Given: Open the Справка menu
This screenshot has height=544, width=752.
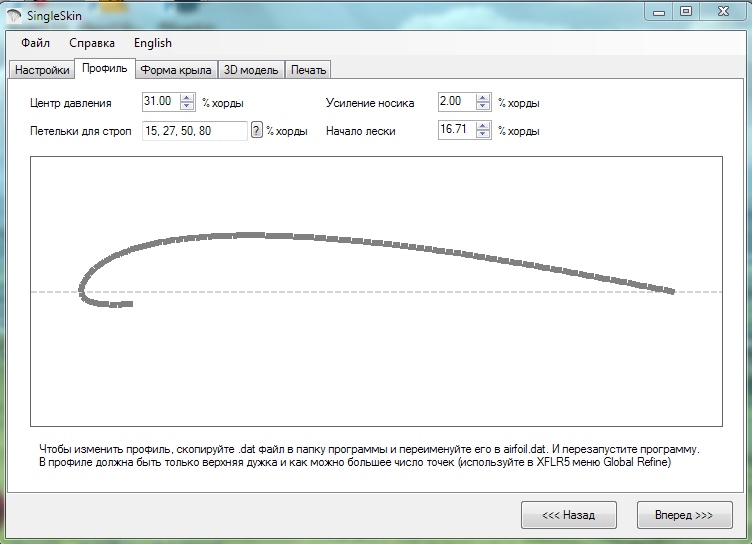Looking at the screenshot, I should (92, 43).
